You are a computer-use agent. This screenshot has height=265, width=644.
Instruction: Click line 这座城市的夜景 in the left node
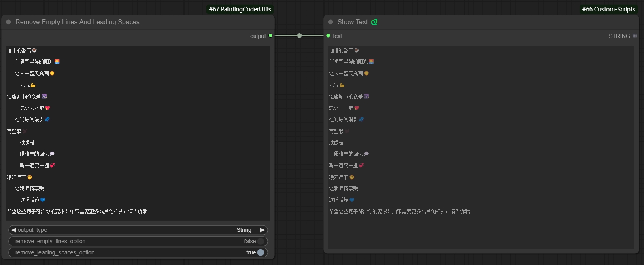coord(27,97)
